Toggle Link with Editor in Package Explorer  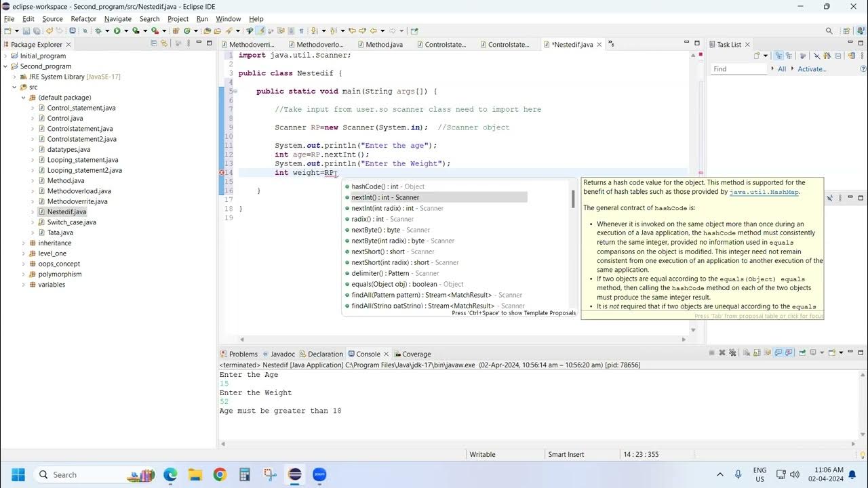coord(163,43)
